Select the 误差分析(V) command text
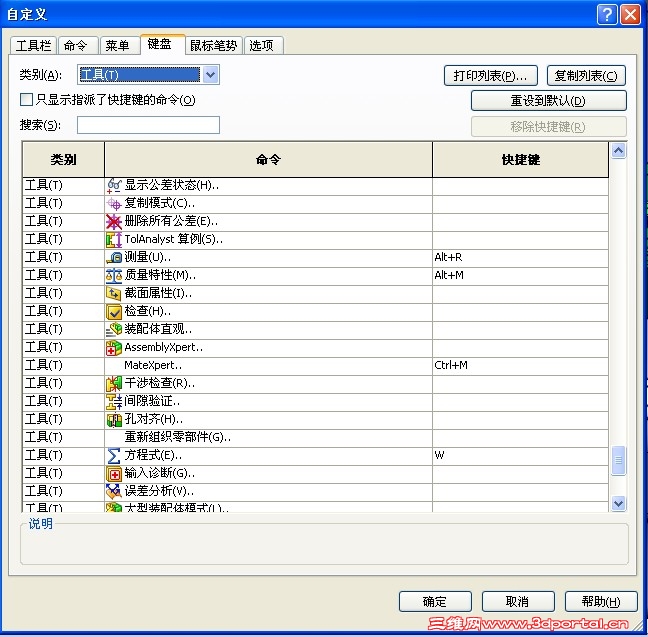 (x=159, y=491)
